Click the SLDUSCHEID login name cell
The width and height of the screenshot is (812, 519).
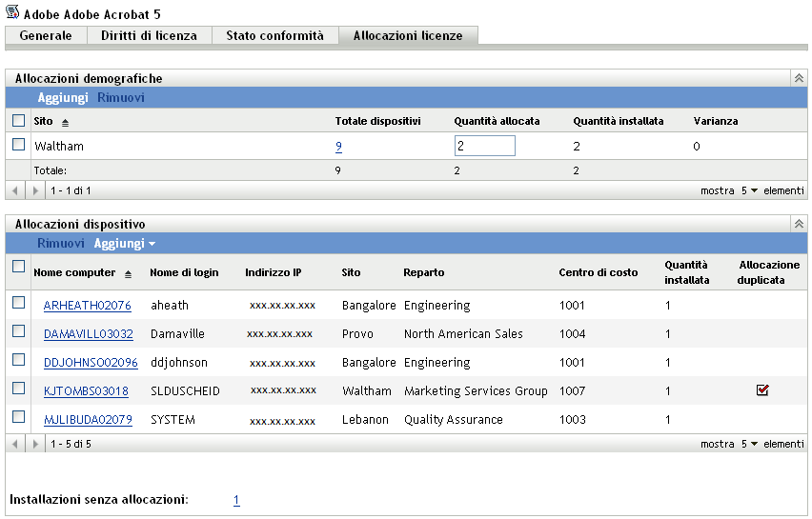pyautogui.click(x=185, y=390)
